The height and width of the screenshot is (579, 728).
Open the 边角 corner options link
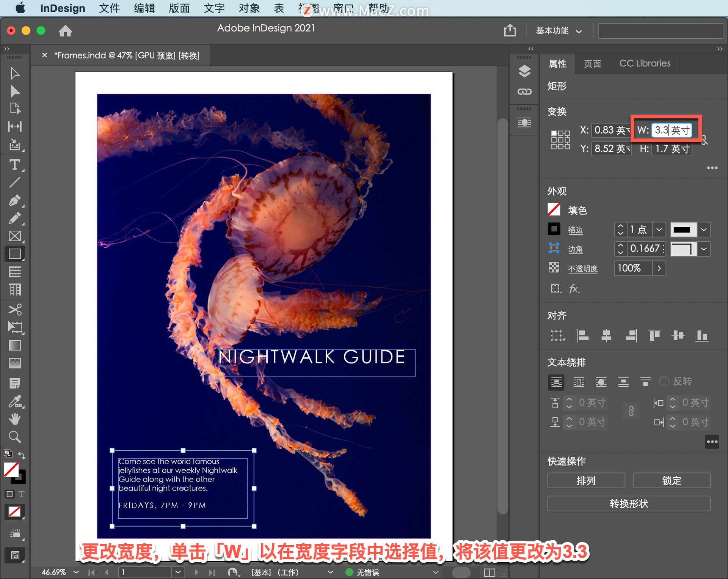click(575, 249)
